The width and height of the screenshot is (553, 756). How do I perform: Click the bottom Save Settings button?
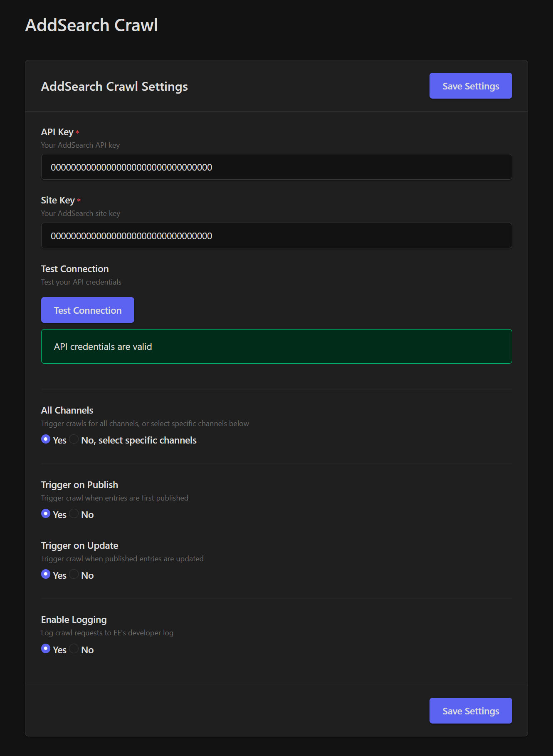tap(471, 711)
